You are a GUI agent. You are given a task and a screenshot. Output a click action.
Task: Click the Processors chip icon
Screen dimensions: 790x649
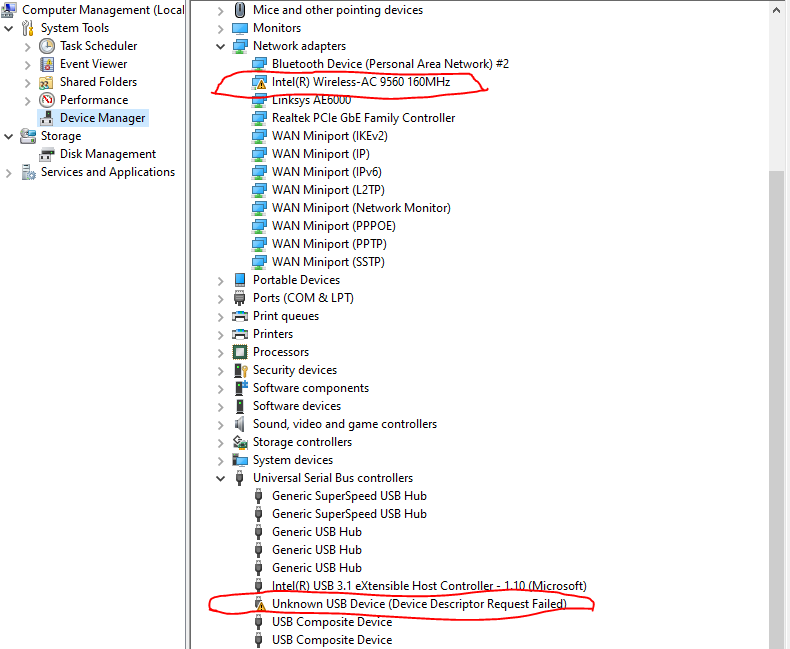click(240, 352)
